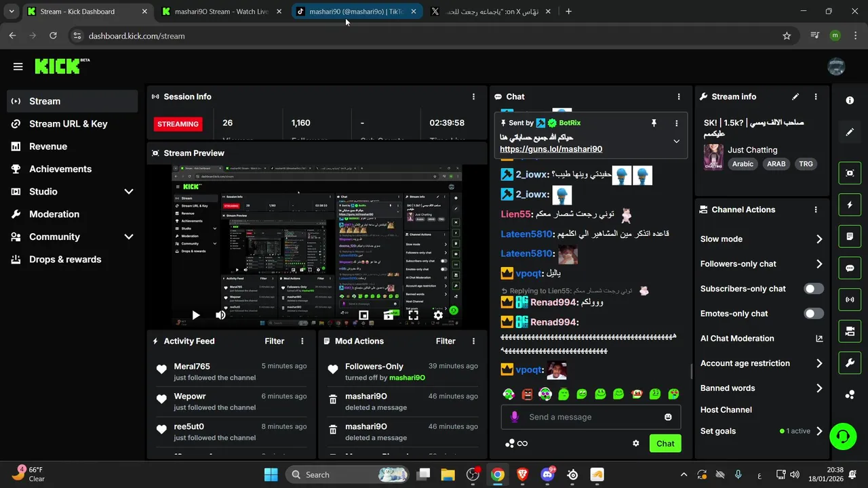
Task: Open the Chrome tab search dropdown
Action: click(12, 12)
